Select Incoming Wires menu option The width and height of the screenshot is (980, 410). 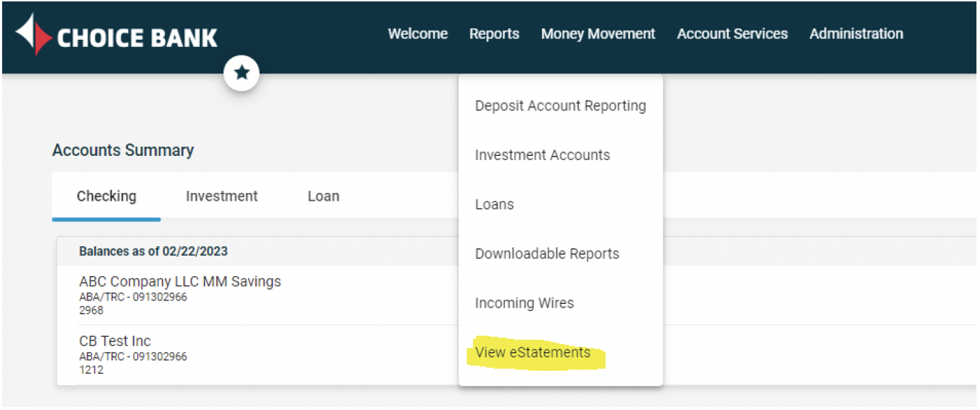[524, 303]
